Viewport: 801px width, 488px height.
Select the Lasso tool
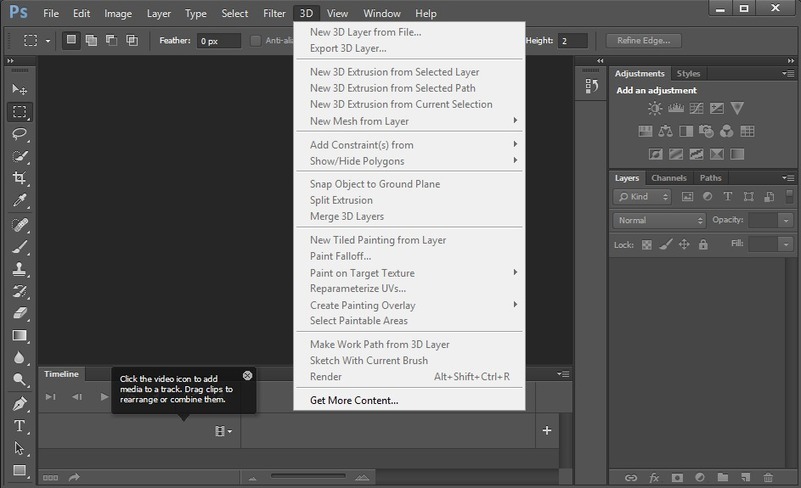click(x=19, y=134)
